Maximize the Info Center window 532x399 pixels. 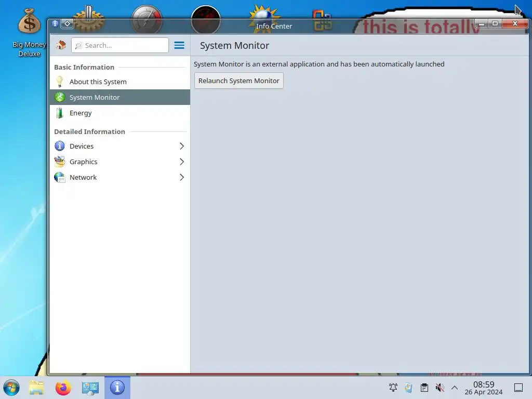pyautogui.click(x=495, y=24)
